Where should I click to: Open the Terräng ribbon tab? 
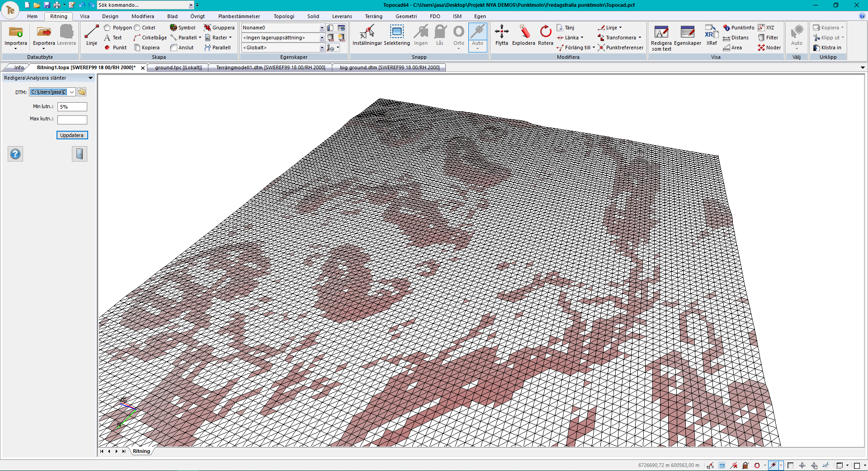pos(373,16)
